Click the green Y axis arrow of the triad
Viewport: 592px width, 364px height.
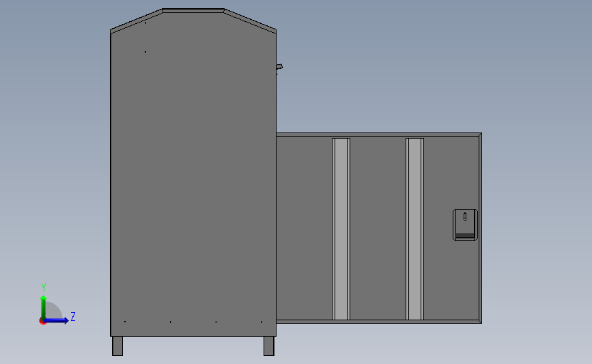(x=44, y=307)
